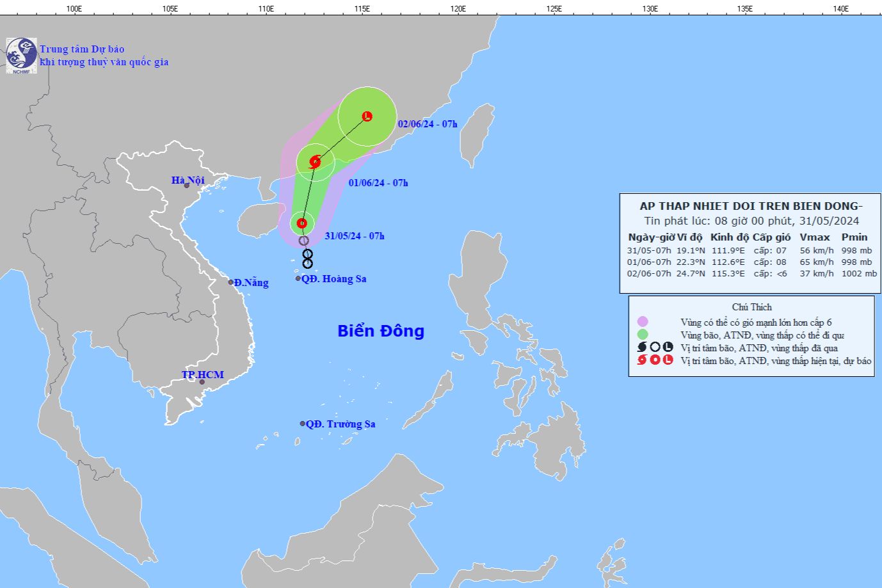Image resolution: width=882 pixels, height=588 pixels.
Task: Click the 111.9°E longitude cell
Action: coord(728,251)
